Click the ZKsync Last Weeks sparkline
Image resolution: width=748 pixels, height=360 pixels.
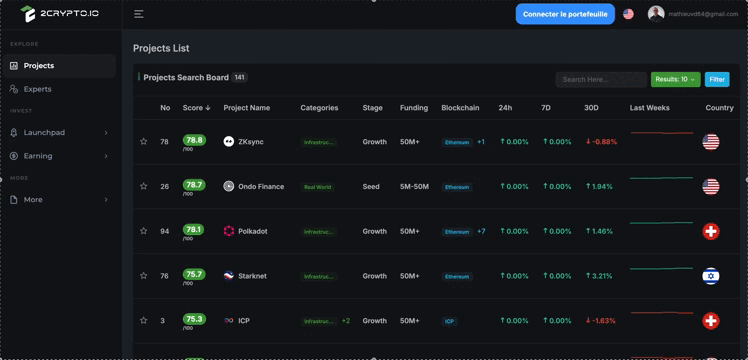tap(662, 133)
